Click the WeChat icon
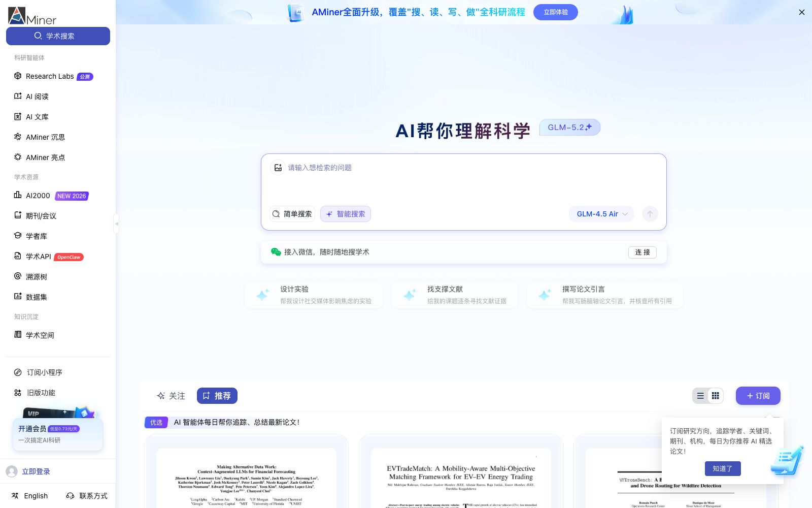The image size is (812, 508). (x=276, y=252)
